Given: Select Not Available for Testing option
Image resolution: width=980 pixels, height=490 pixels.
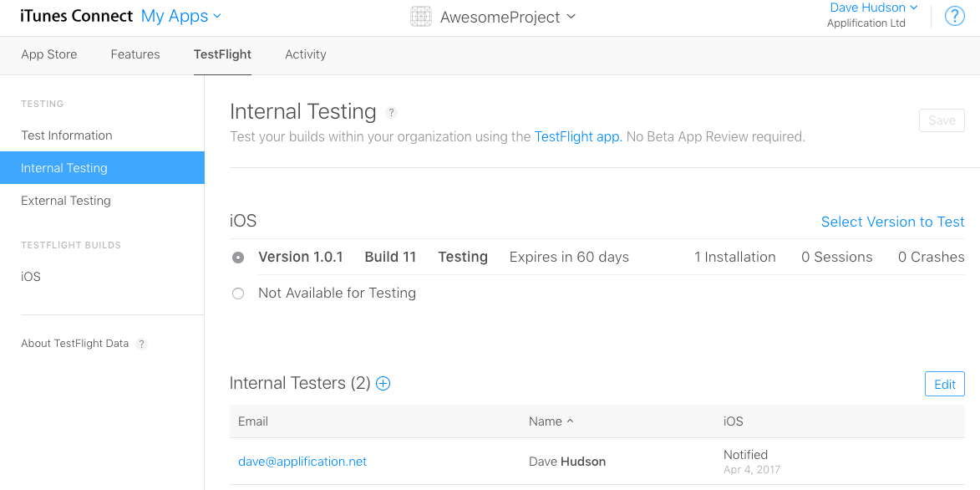Looking at the screenshot, I should pyautogui.click(x=238, y=293).
